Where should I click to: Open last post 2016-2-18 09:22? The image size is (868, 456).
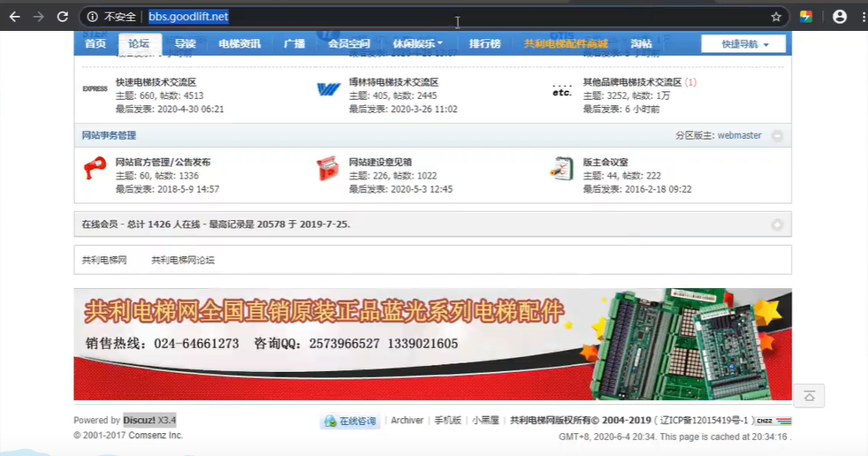pos(659,189)
